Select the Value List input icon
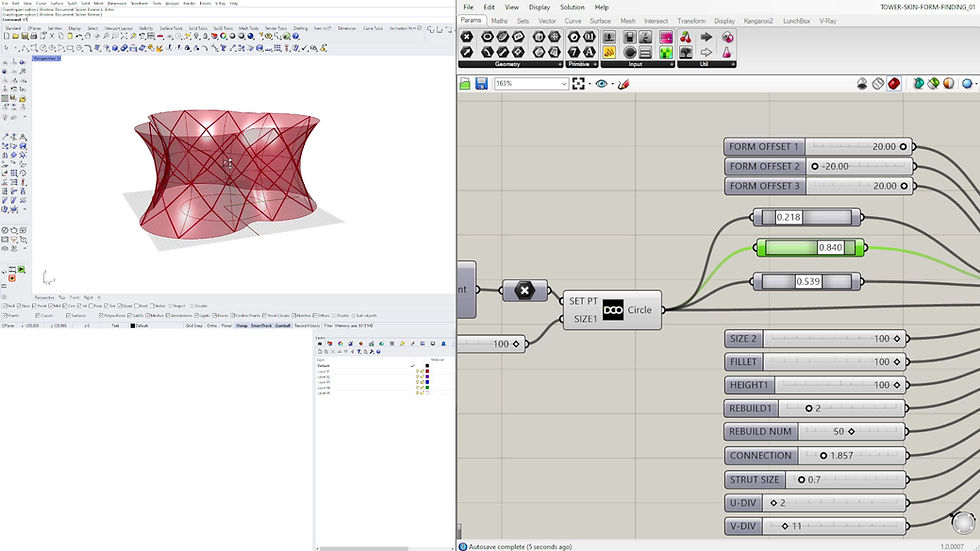The height and width of the screenshot is (551, 980). (x=645, y=52)
